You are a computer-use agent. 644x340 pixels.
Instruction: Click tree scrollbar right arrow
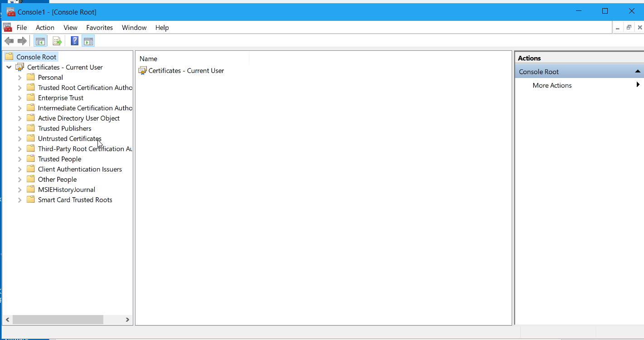pyautogui.click(x=127, y=320)
